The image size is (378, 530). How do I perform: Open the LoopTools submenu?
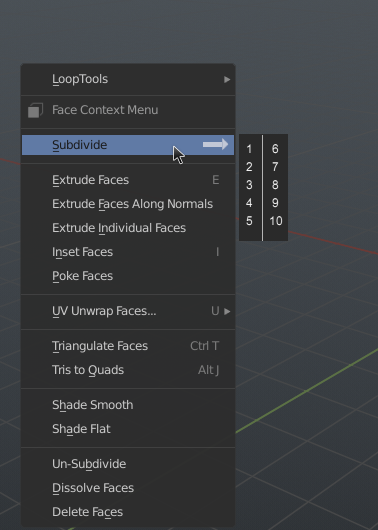point(128,79)
